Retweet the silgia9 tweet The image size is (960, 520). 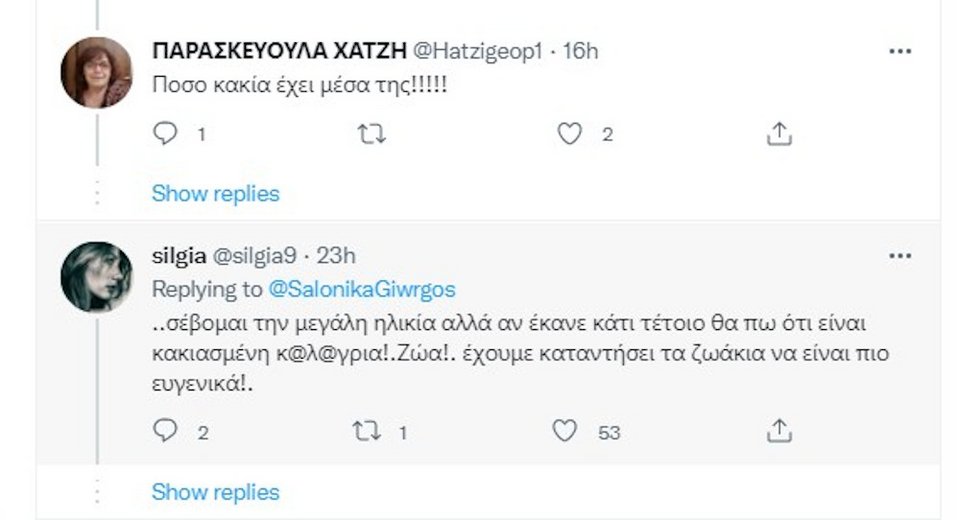click(367, 431)
